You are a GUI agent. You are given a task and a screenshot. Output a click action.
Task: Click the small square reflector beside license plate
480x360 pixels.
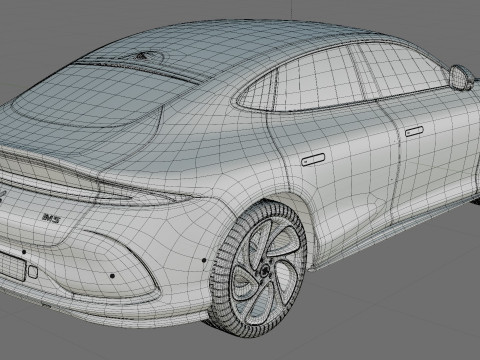(x=33, y=272)
